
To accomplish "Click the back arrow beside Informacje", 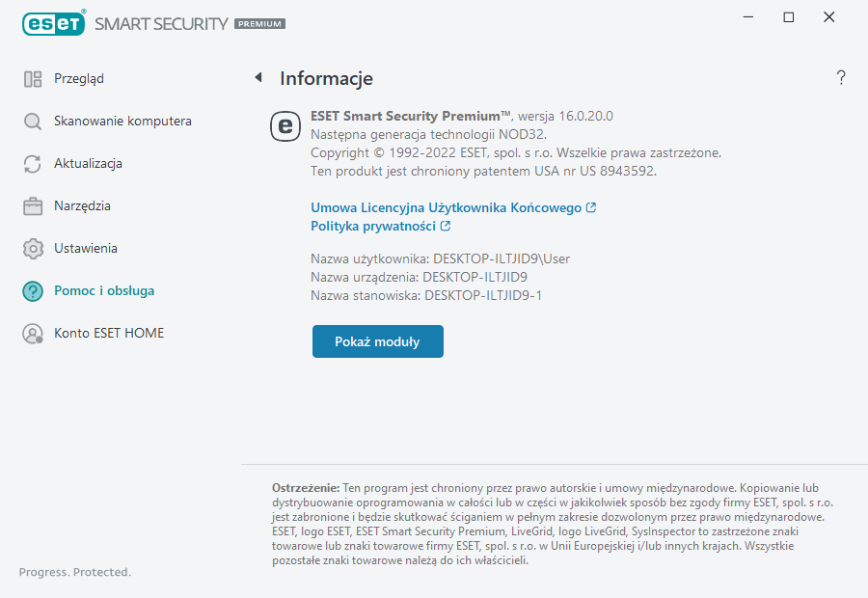I will 258,78.
